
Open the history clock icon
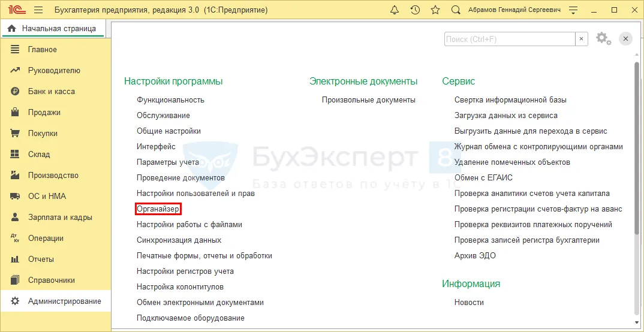coord(415,10)
